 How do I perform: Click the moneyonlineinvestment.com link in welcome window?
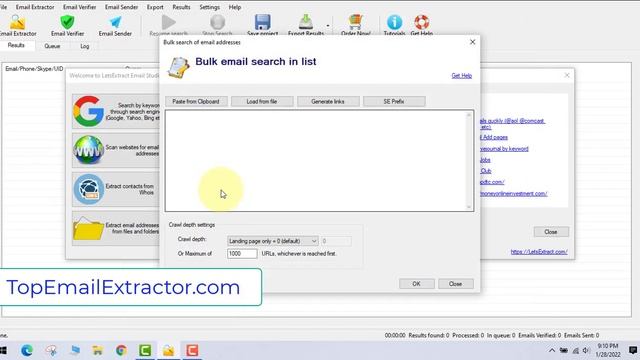click(513, 193)
